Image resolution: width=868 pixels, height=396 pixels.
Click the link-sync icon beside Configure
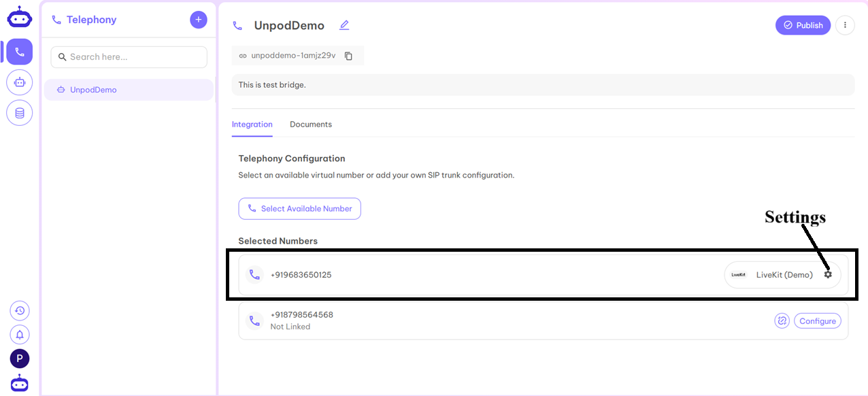782,320
